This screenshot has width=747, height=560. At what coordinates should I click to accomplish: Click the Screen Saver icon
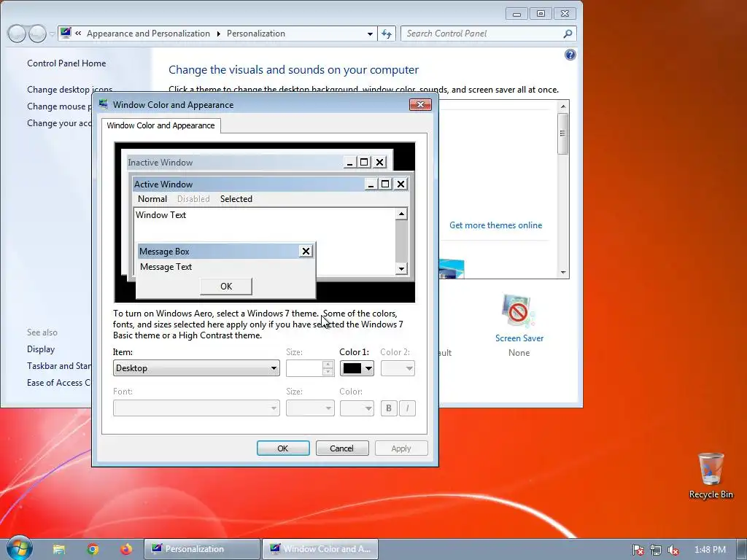(519, 311)
